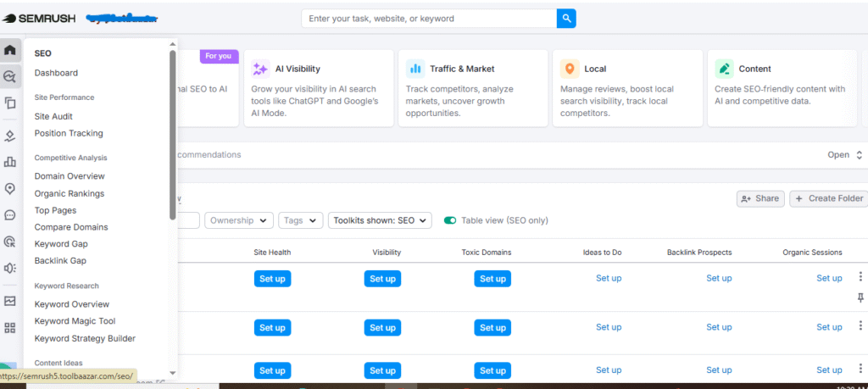The height and width of the screenshot is (389, 868).
Task: Open the Social speech-bubble sidebar icon
Action: (x=9, y=215)
